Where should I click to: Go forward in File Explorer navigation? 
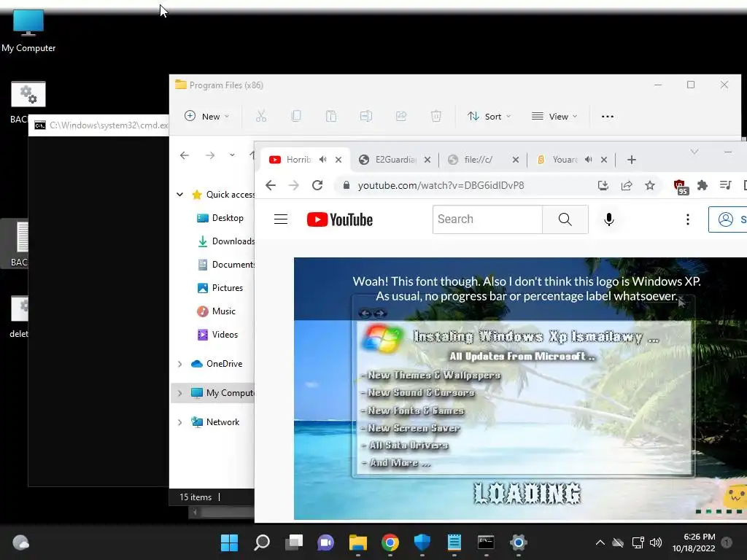coord(210,155)
